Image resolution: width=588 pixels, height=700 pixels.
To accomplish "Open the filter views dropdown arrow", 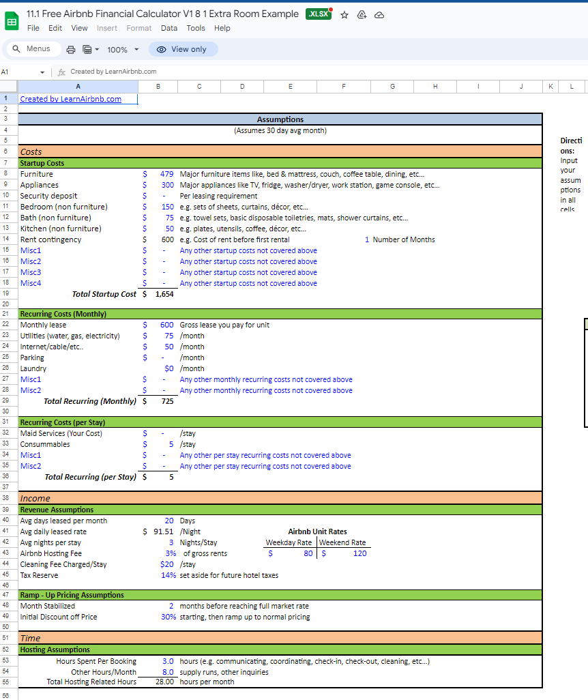I will [x=97, y=50].
